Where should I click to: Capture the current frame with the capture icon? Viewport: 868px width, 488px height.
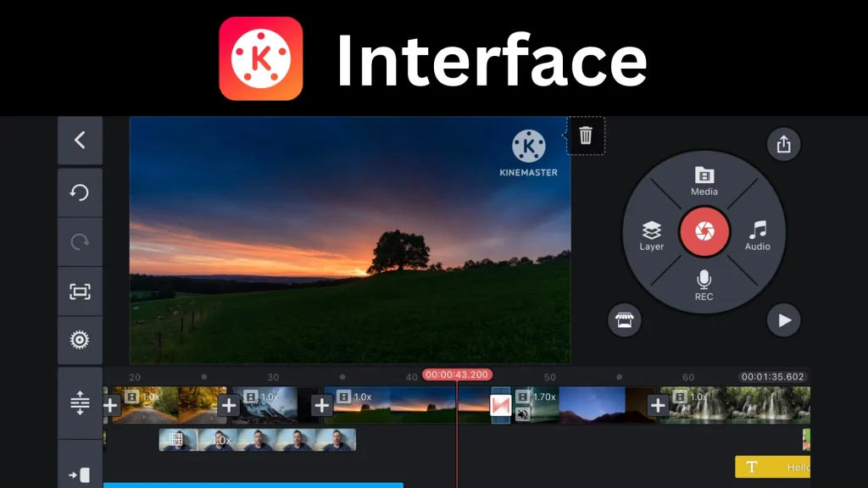pyautogui.click(x=80, y=291)
